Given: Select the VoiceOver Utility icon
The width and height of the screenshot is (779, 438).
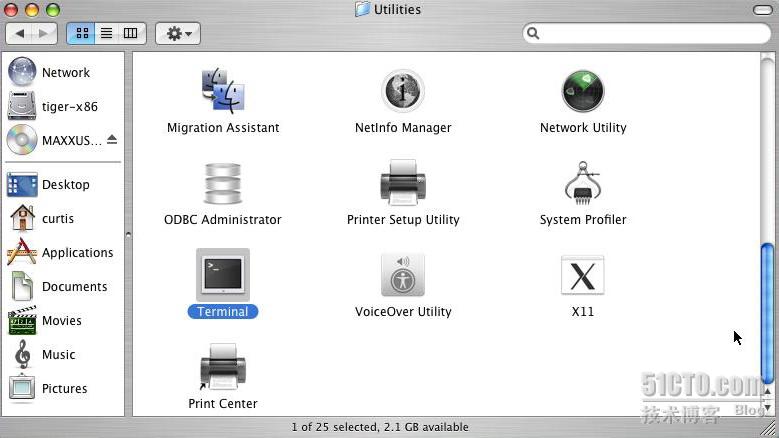Looking at the screenshot, I should (403, 275).
